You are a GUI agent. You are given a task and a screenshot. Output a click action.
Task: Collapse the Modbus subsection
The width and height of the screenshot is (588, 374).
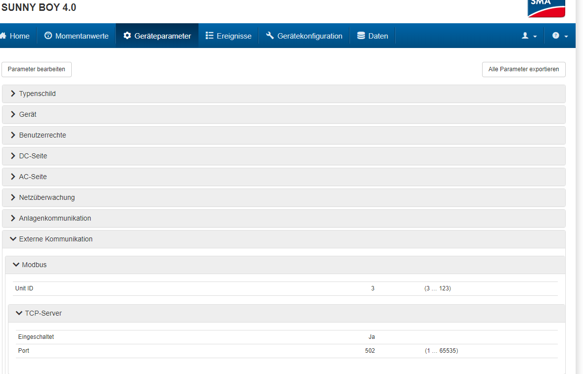coord(285,265)
